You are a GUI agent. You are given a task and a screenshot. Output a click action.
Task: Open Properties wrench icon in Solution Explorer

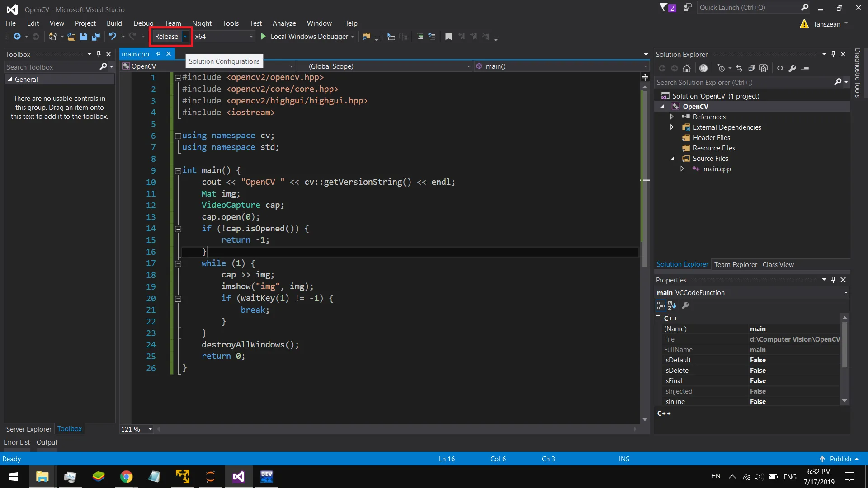point(792,68)
